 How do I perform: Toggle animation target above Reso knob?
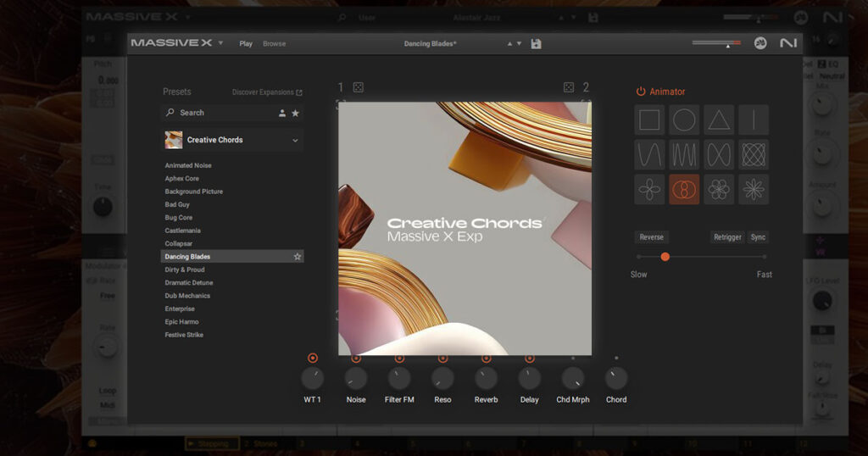(x=442, y=359)
